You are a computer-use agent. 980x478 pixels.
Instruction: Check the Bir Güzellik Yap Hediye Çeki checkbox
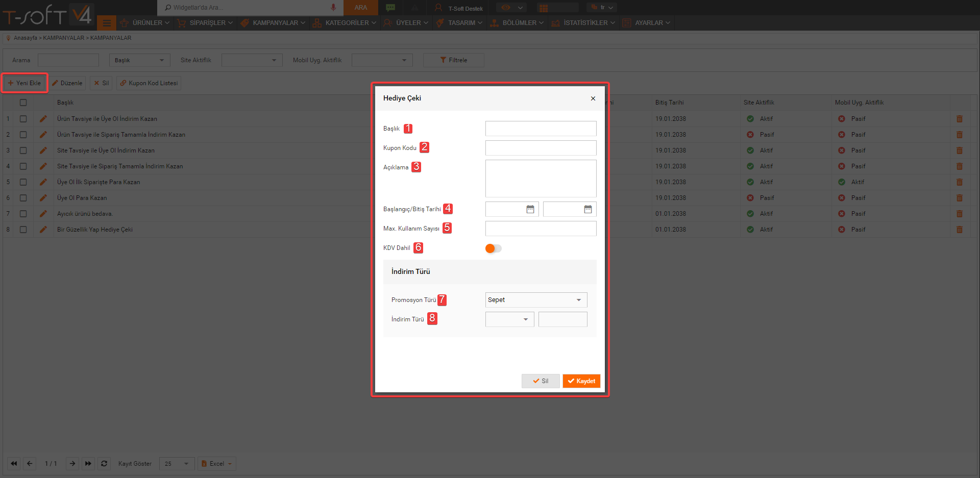[x=23, y=230]
